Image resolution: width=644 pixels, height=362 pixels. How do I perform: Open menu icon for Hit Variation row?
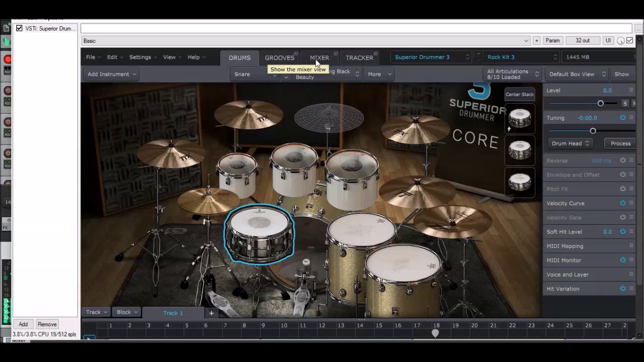(631, 289)
